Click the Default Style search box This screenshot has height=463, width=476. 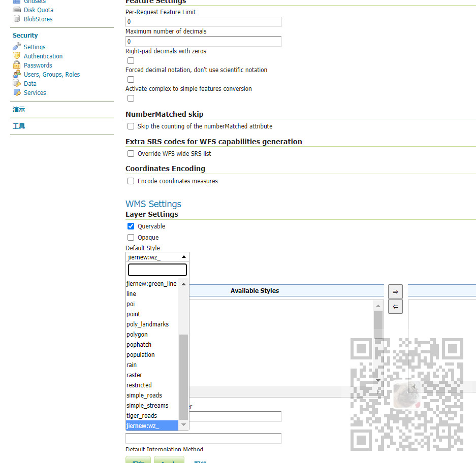(157, 270)
